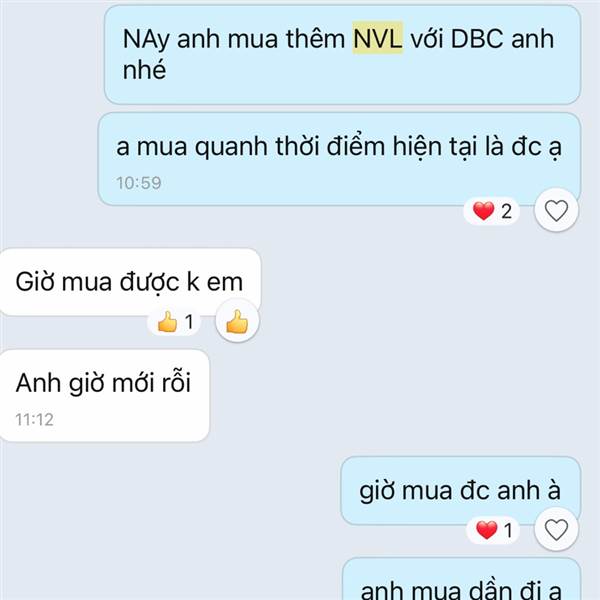The height and width of the screenshot is (600, 600).
Task: Select the "Giờ mua được k em" message
Action: pyautogui.click(x=129, y=282)
